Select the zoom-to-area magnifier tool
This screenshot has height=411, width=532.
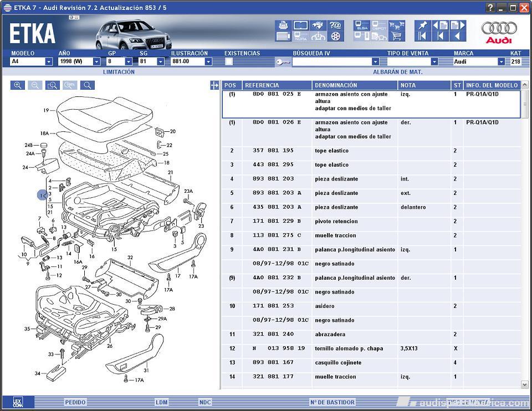52,85
